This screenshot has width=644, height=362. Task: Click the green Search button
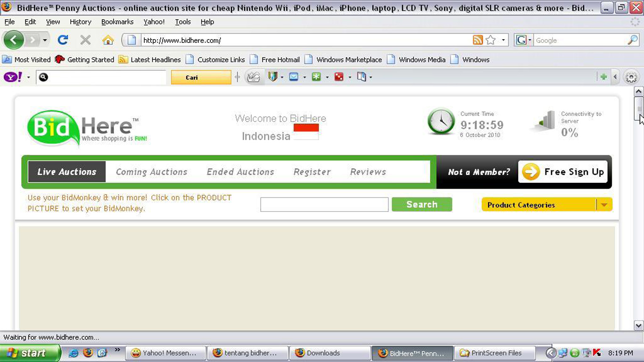click(422, 205)
